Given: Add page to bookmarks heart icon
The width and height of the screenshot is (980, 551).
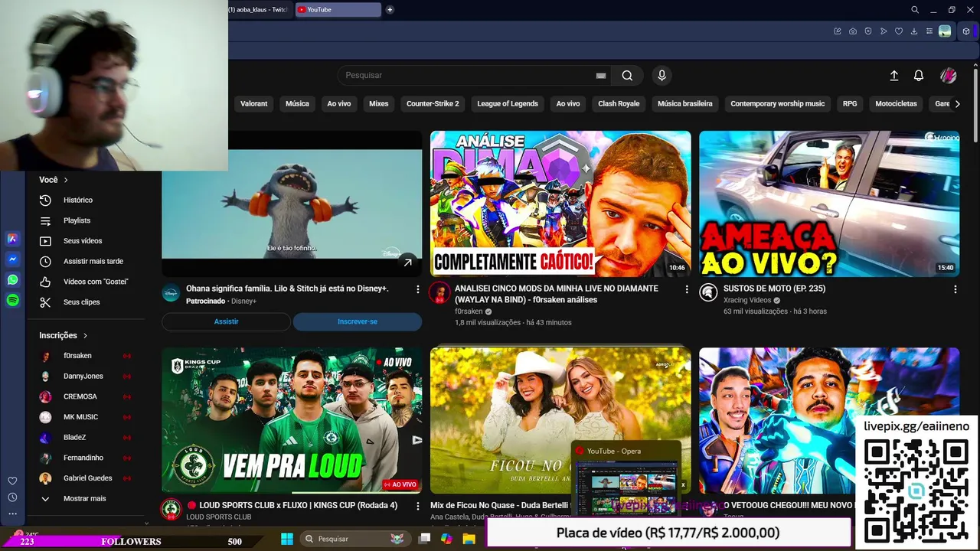Looking at the screenshot, I should [x=899, y=31].
